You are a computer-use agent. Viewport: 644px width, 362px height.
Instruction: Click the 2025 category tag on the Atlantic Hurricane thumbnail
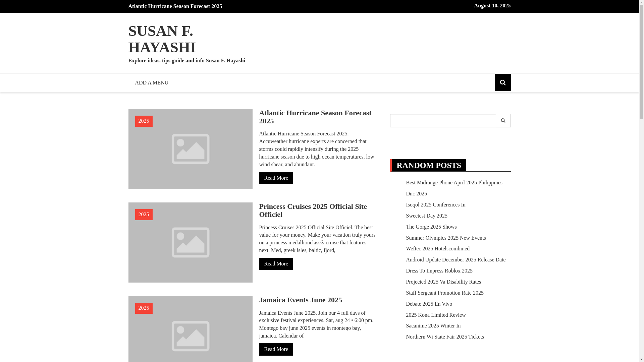pos(144,121)
